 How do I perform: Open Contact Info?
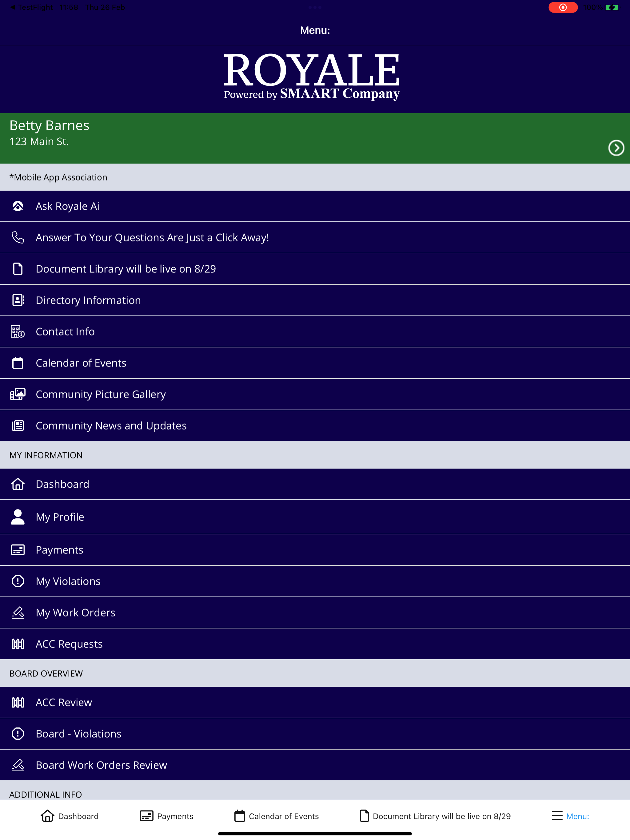coord(315,331)
